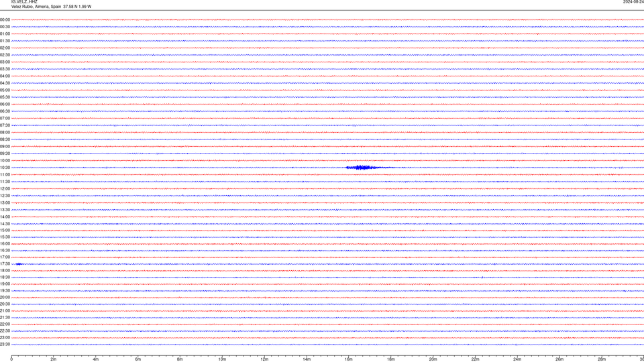Select the 19:30 time label
The height and width of the screenshot is (362, 644).
(x=5, y=290)
